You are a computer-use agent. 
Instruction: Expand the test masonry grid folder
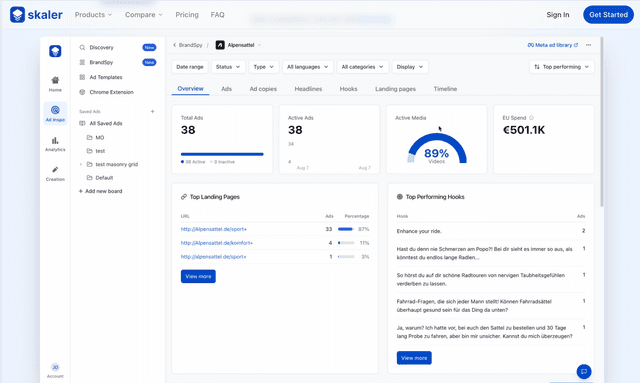[80, 164]
